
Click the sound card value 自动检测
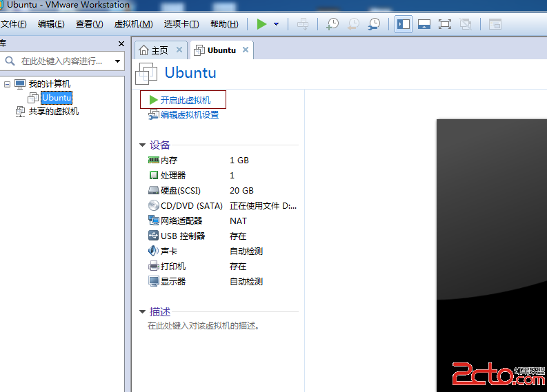[x=246, y=251]
